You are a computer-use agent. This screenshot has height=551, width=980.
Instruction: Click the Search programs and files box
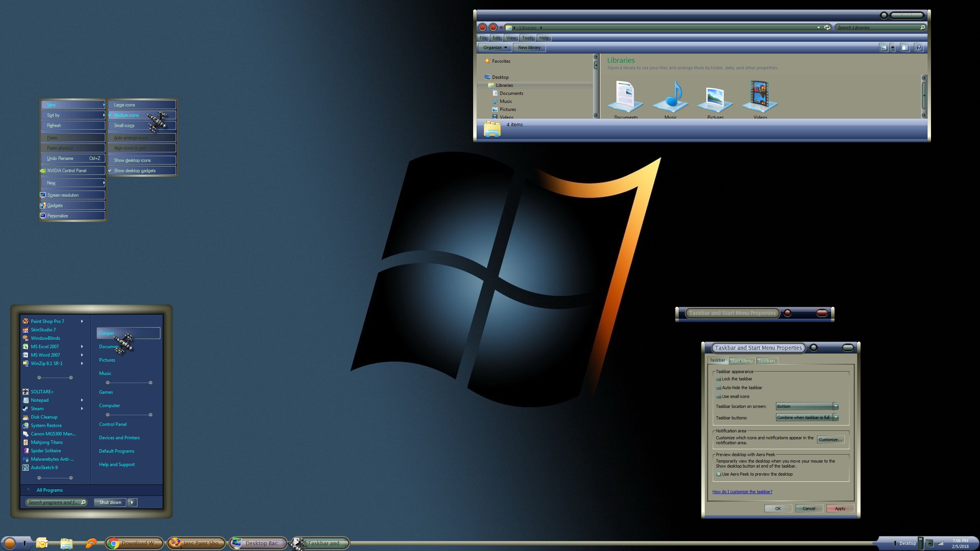click(x=56, y=502)
